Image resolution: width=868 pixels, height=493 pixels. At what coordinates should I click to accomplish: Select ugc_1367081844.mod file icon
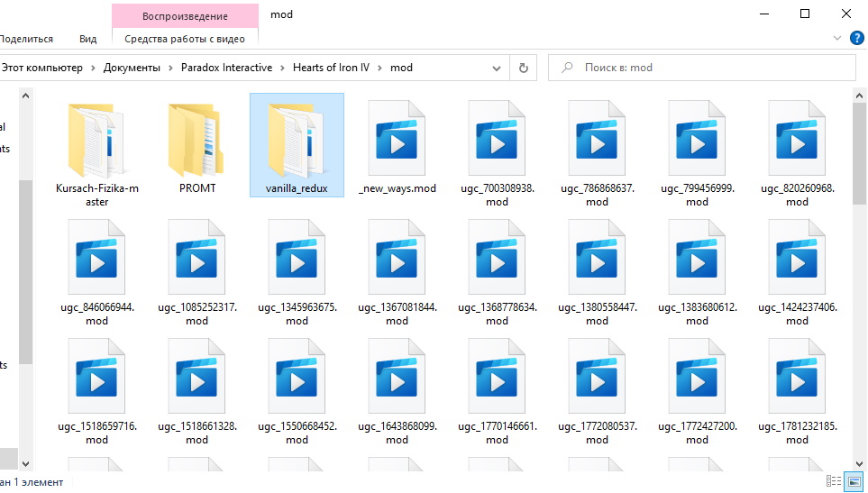pos(397,257)
